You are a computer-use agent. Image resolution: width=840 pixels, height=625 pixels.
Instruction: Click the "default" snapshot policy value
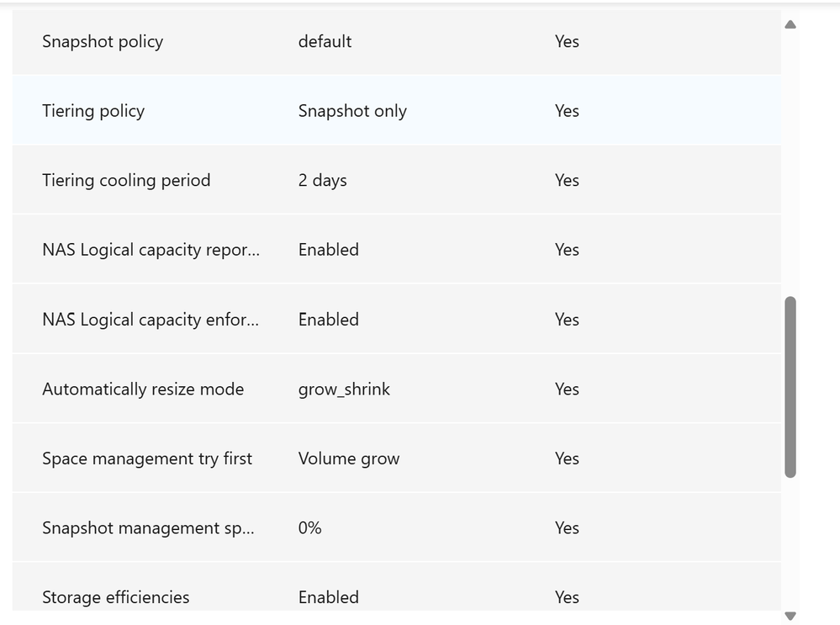[325, 41]
